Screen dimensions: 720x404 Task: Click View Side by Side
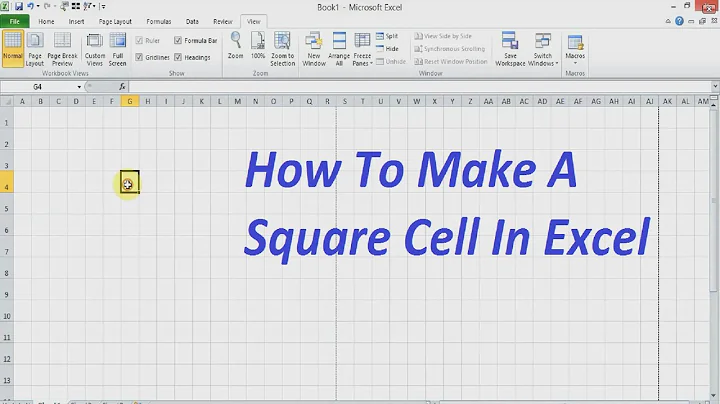click(443, 36)
